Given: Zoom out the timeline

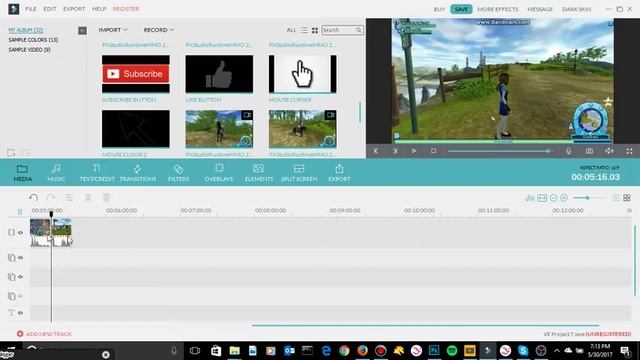Looking at the screenshot, I should [553, 198].
